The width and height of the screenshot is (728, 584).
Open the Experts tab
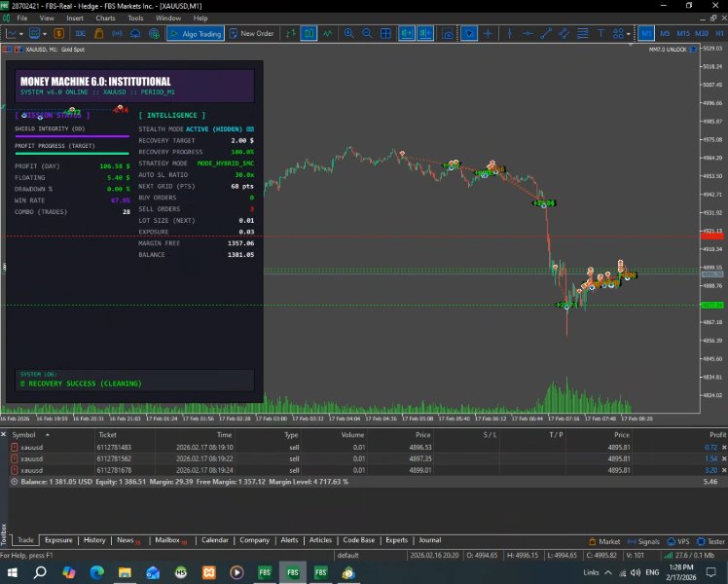[x=396, y=540]
